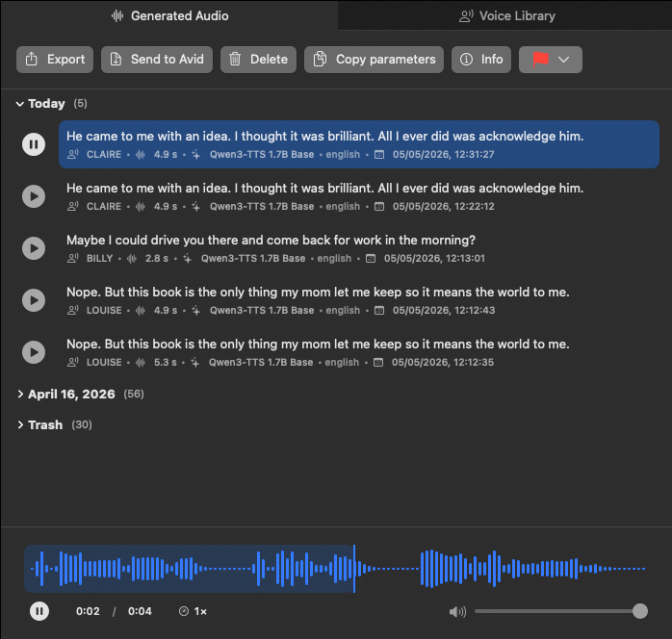Select the 4.9 s 'Nope. But this book' row
The height and width of the screenshot is (639, 672).
pos(359,300)
